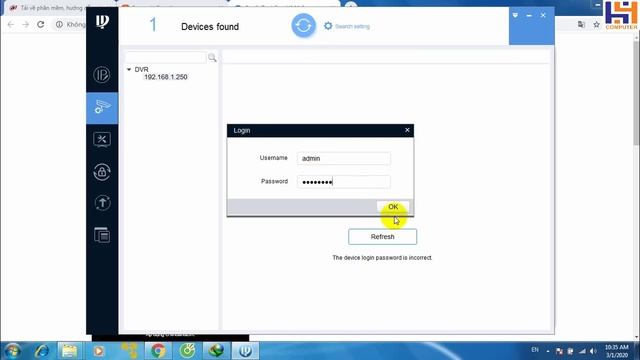Open the device upgrade arrow sidebar icon
The width and height of the screenshot is (640, 360).
pos(102,203)
